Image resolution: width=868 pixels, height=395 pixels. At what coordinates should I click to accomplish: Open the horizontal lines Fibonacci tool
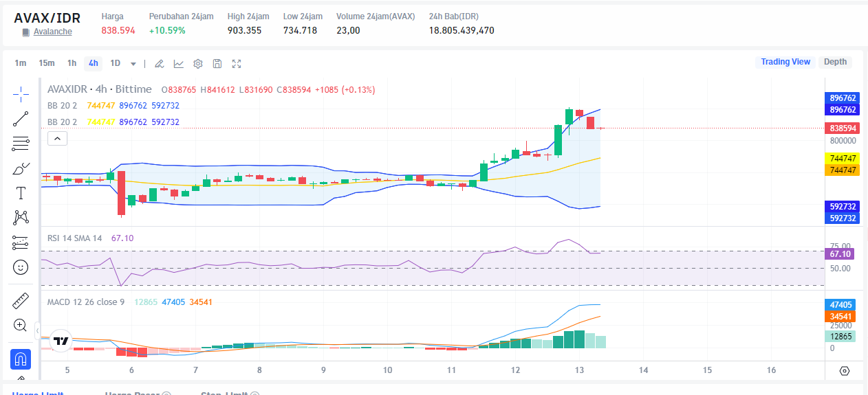coord(21,144)
